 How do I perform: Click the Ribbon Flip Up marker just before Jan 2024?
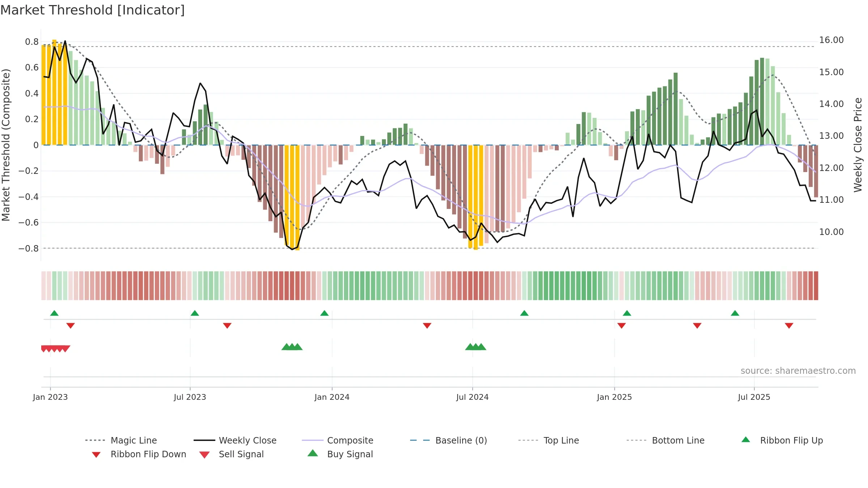pyautogui.click(x=324, y=313)
